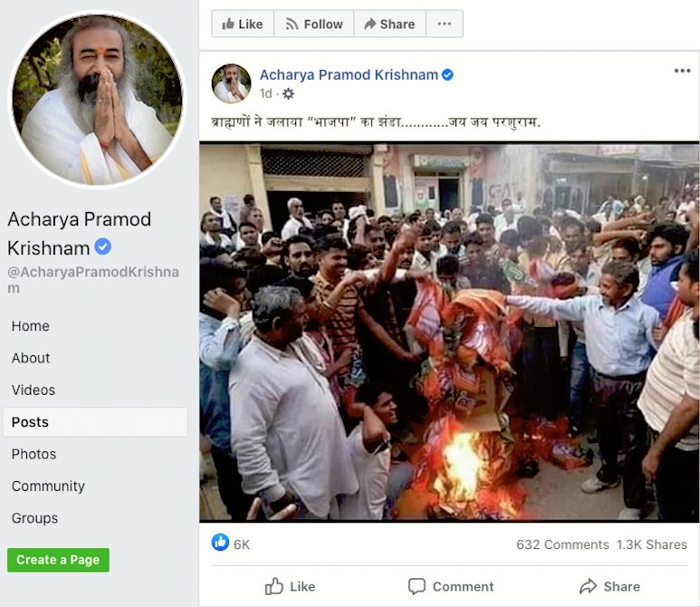Expand the page actions ellipsis button

(445, 24)
